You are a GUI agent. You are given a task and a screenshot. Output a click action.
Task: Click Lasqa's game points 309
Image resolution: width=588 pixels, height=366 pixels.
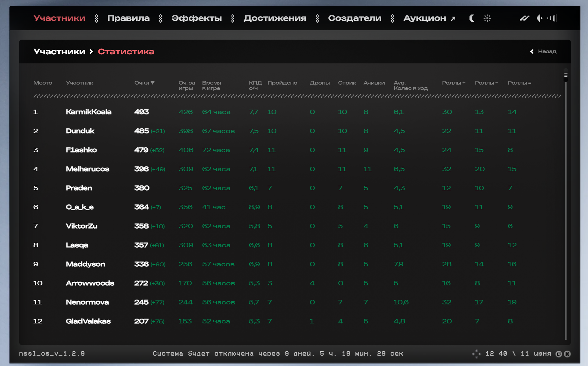coord(186,245)
